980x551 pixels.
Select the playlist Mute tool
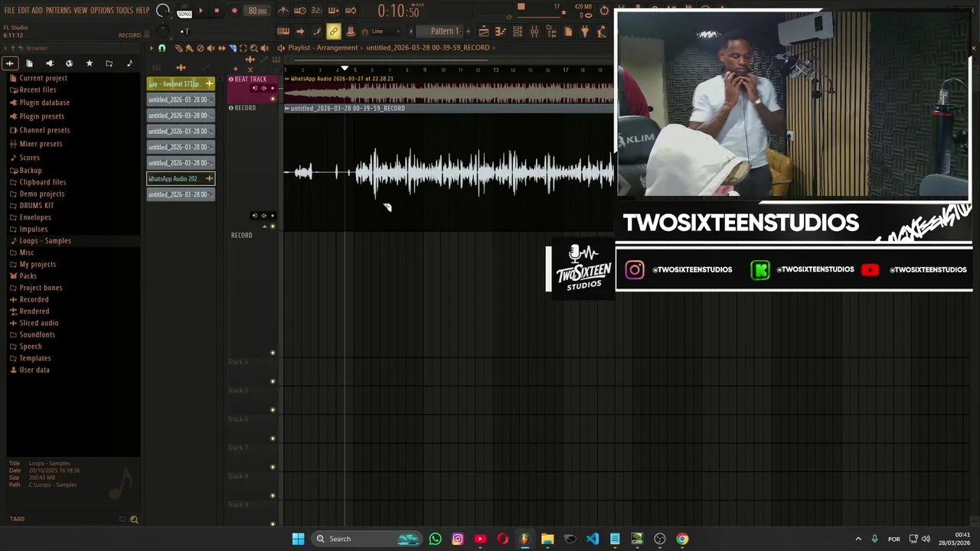(x=211, y=48)
